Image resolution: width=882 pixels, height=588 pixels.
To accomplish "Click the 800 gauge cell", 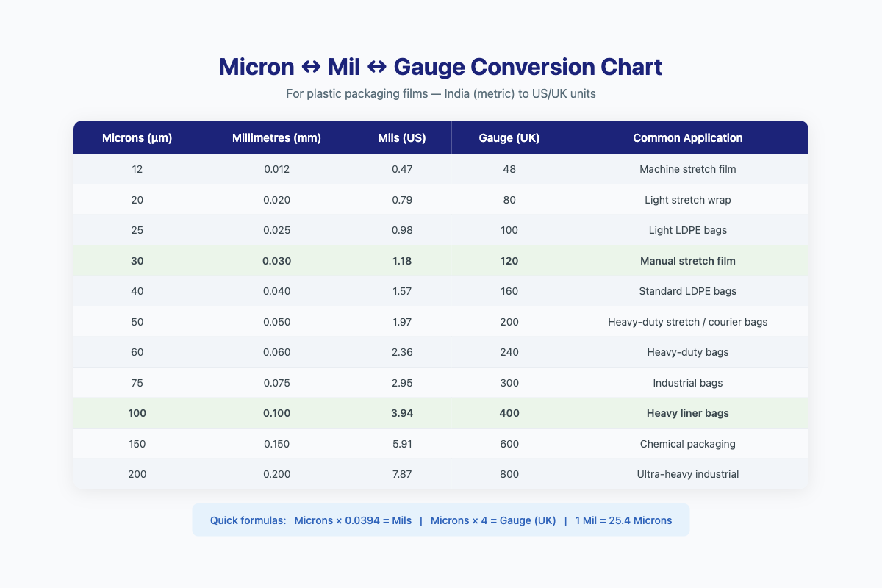I will (509, 474).
